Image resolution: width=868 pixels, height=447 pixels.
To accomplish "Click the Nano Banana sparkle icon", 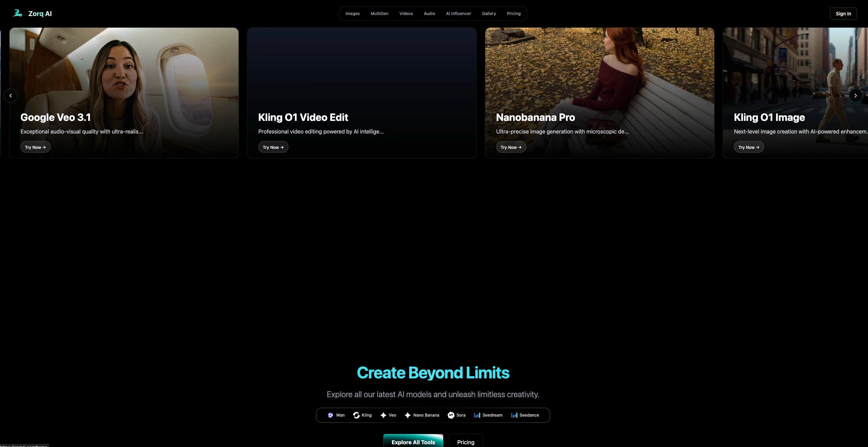I will click(408, 415).
